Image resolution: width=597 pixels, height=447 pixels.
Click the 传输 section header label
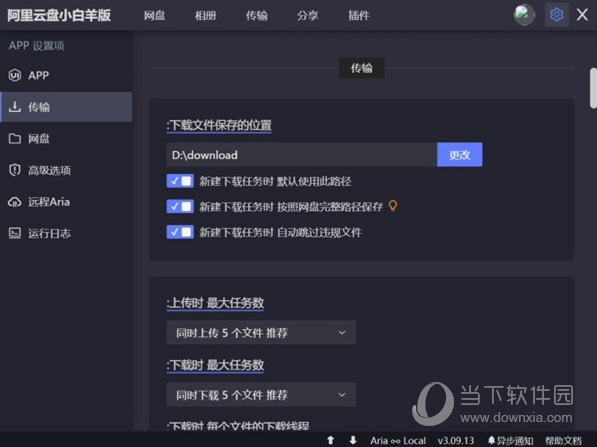pyautogui.click(x=361, y=68)
